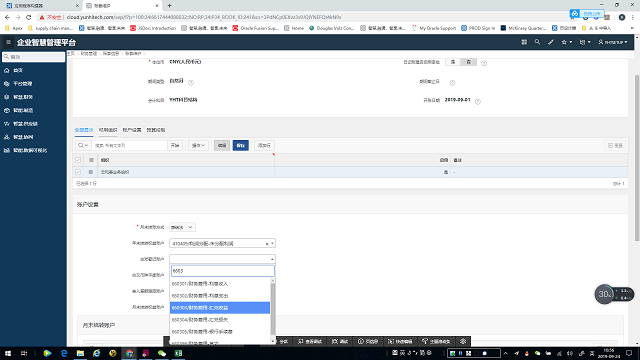Select option 660305 财务费用-银行手续费
Screen dimensions: 640x360
[x=220, y=332]
